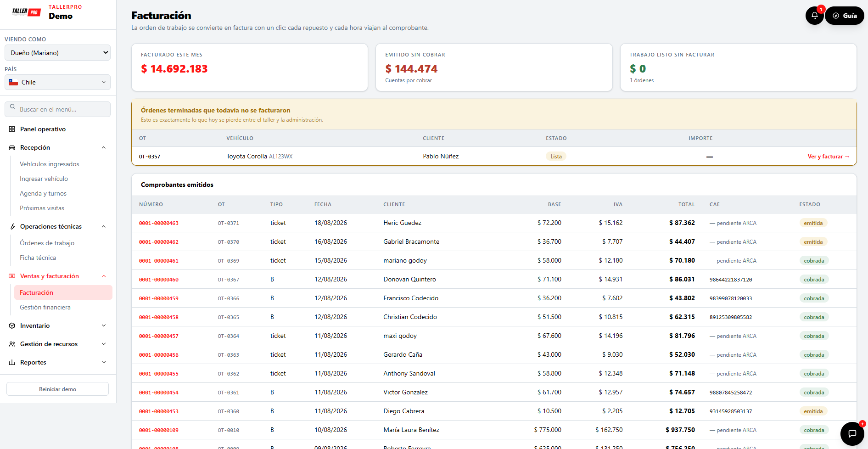868x449 pixels.
Task: Click the TallerPro logo
Action: [27, 12]
